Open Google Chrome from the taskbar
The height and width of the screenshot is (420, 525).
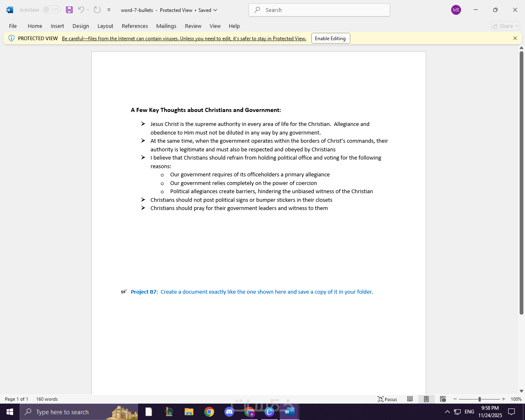click(209, 412)
